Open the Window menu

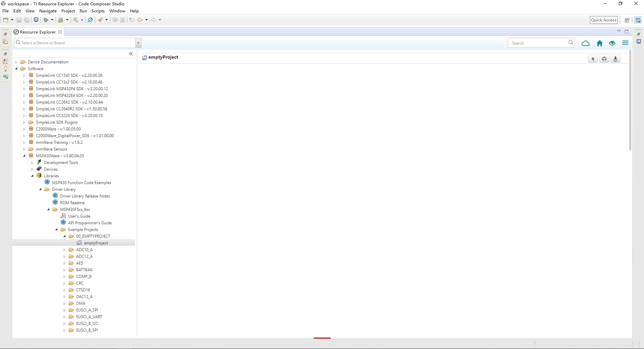(117, 11)
